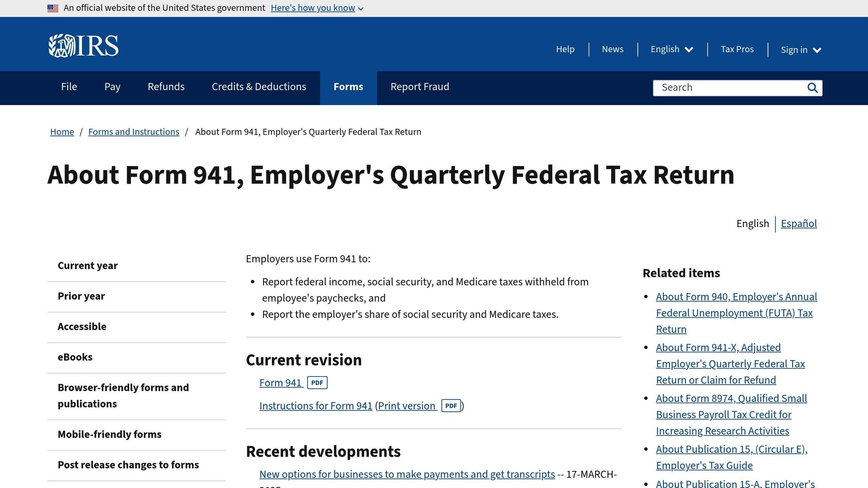Select Prior year in sidebar
The height and width of the screenshot is (488, 868).
tap(136, 296)
